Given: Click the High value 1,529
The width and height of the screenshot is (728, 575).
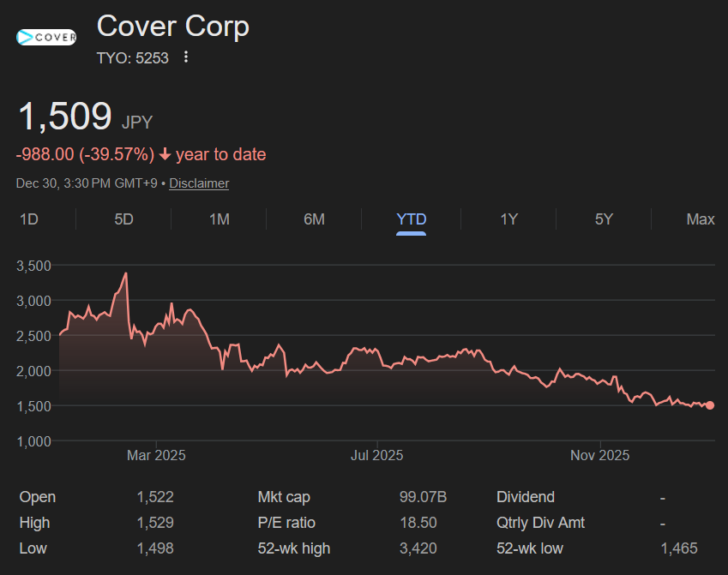Looking at the screenshot, I should [x=155, y=523].
